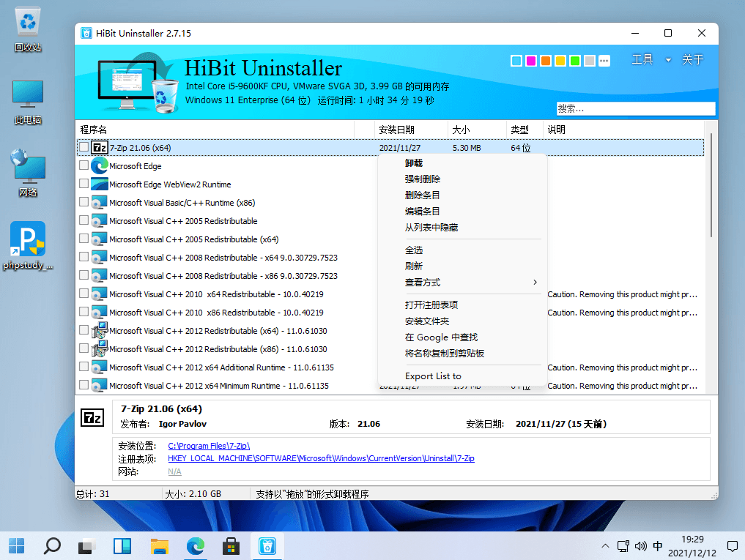Sort by 大小 column header
Viewport: 745px width, 560px height.
477,130
